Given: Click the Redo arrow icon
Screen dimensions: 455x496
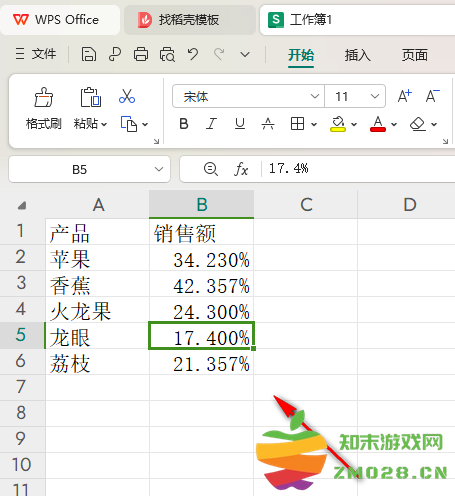Looking at the screenshot, I should pos(219,54).
